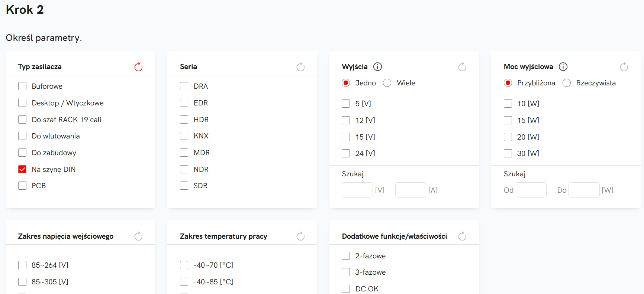
Task: Check the MDR series option
Action: [x=184, y=153]
